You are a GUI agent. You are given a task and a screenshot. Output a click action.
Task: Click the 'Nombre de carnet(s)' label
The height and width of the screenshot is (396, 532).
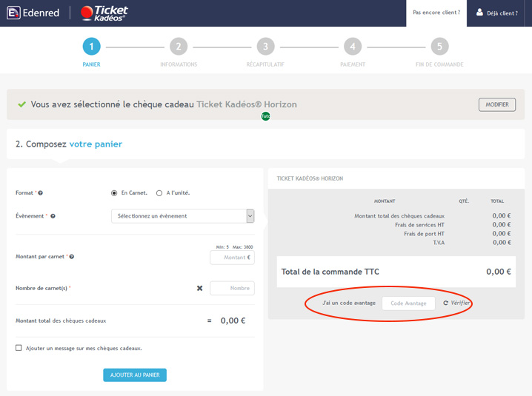point(41,288)
